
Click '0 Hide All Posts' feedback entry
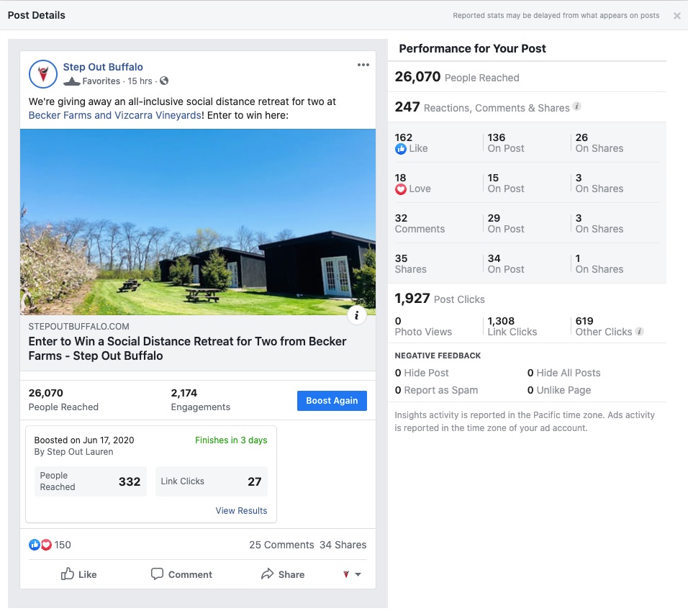pos(563,373)
